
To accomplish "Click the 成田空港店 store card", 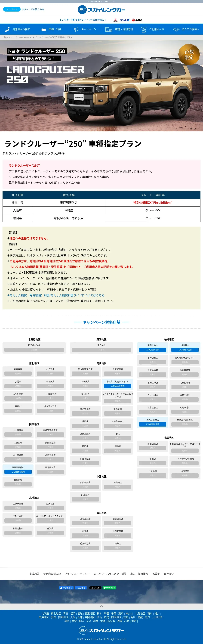I will coord(50,445).
